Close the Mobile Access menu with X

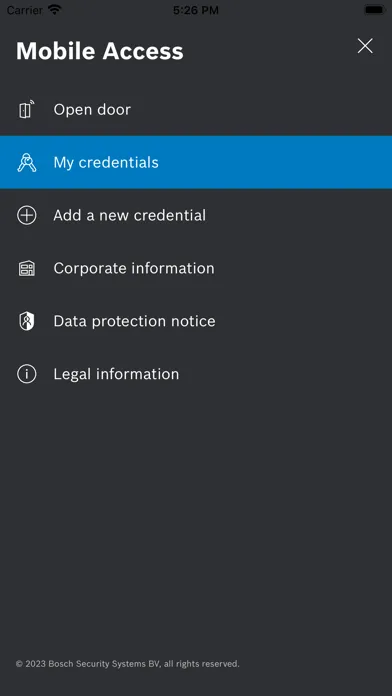tap(365, 46)
